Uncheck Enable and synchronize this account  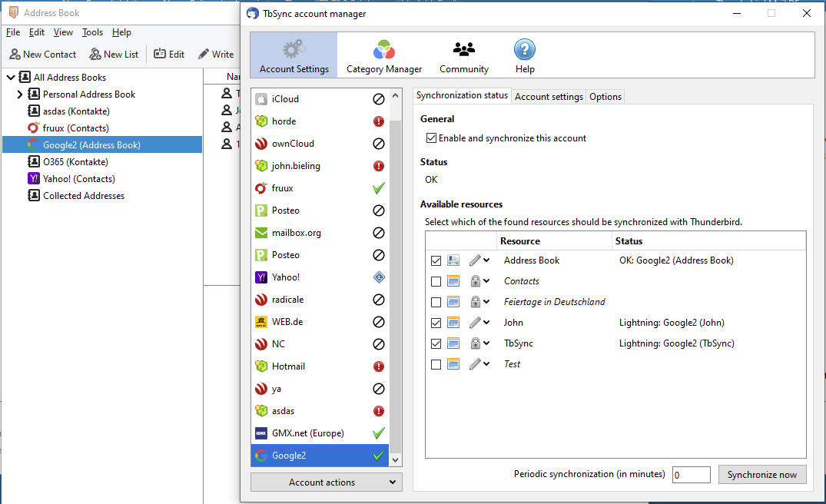click(x=431, y=138)
